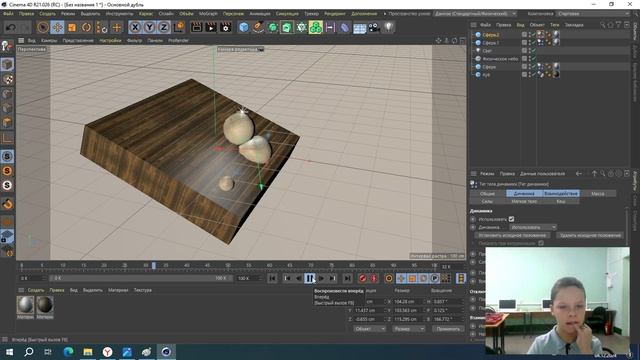Click the current frame marker on the timeline
This screenshot has height=360, width=640.
pos(153,265)
